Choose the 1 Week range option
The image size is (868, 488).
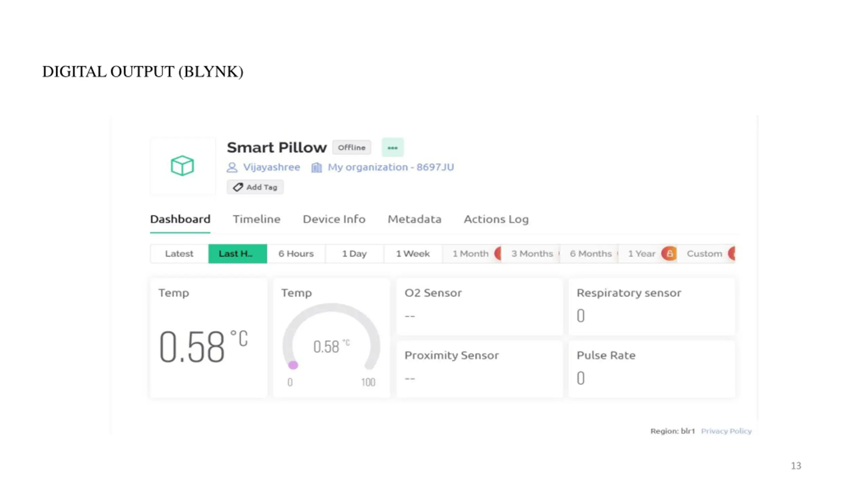[x=413, y=253]
